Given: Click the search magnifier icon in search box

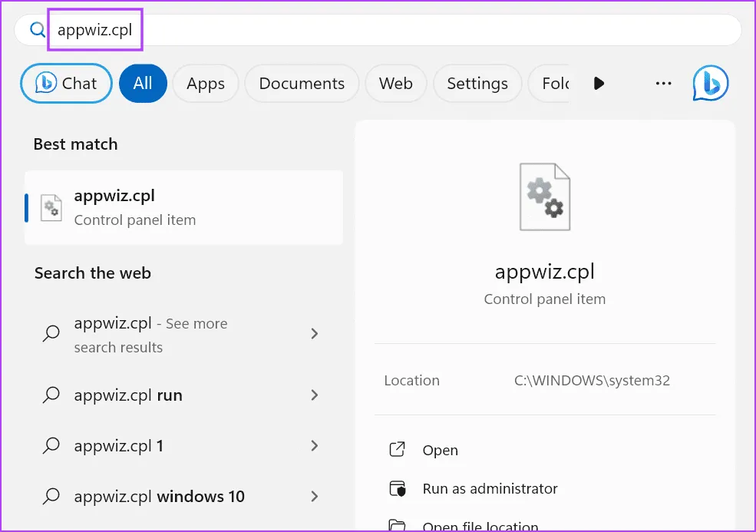Looking at the screenshot, I should pos(38,30).
